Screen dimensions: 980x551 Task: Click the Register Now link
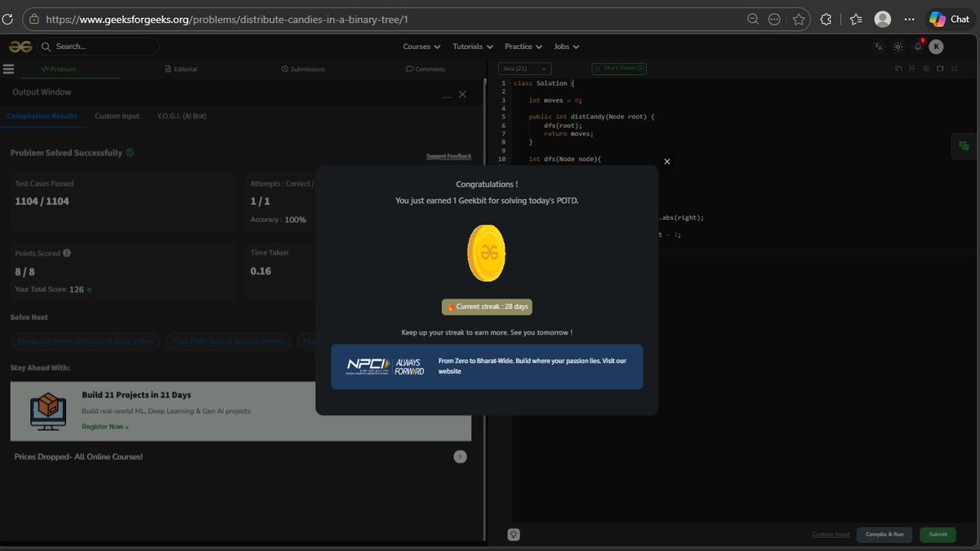[105, 426]
